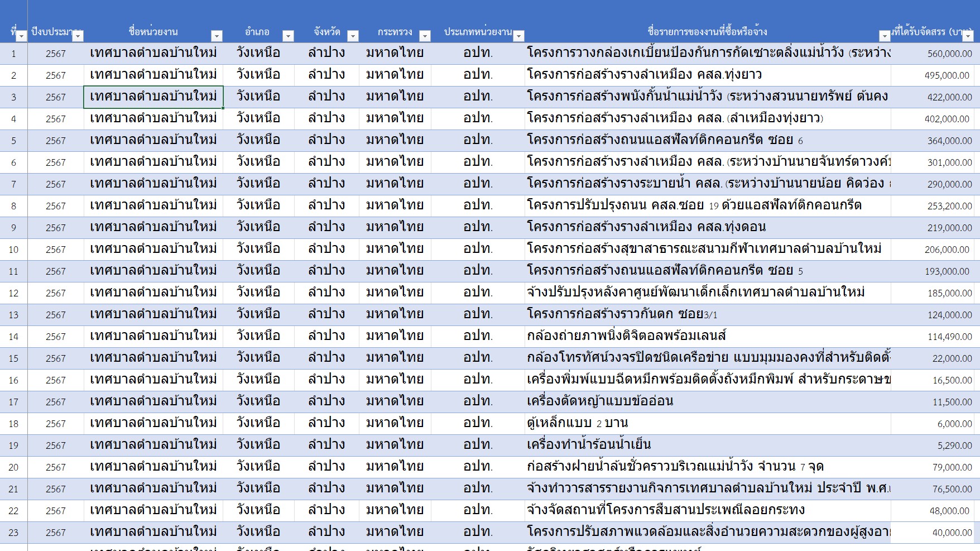Select the amount cell 48,000.00
Screen dimensions: 980x551
[933, 511]
